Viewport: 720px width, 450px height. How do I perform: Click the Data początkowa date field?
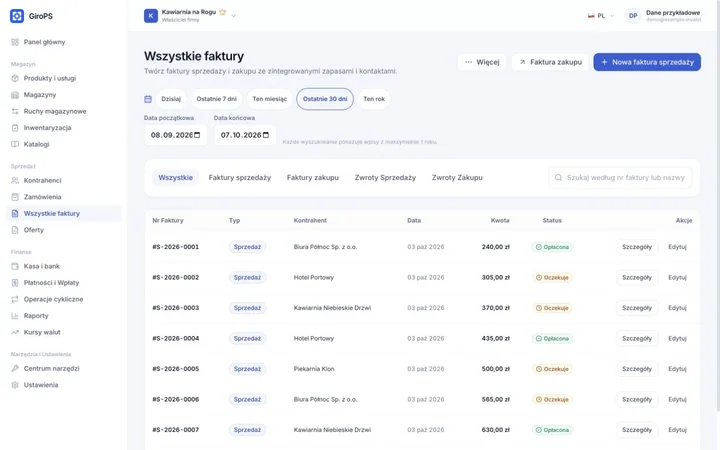pyautogui.click(x=175, y=135)
